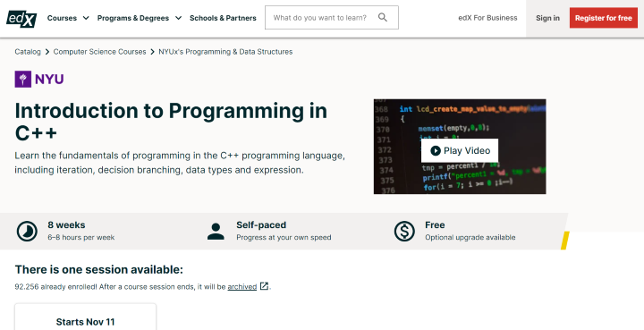Select the Starts Nov 11 session card
This screenshot has height=330, width=644.
[x=86, y=317]
